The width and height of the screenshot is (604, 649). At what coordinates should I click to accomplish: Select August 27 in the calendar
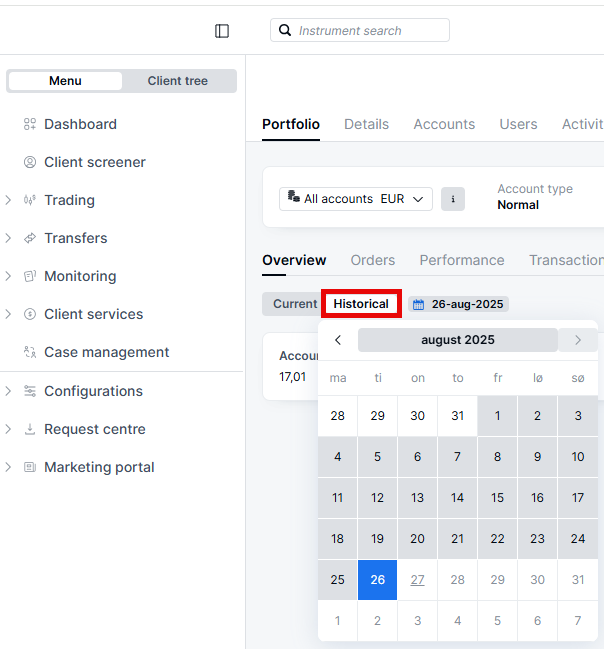(x=417, y=580)
